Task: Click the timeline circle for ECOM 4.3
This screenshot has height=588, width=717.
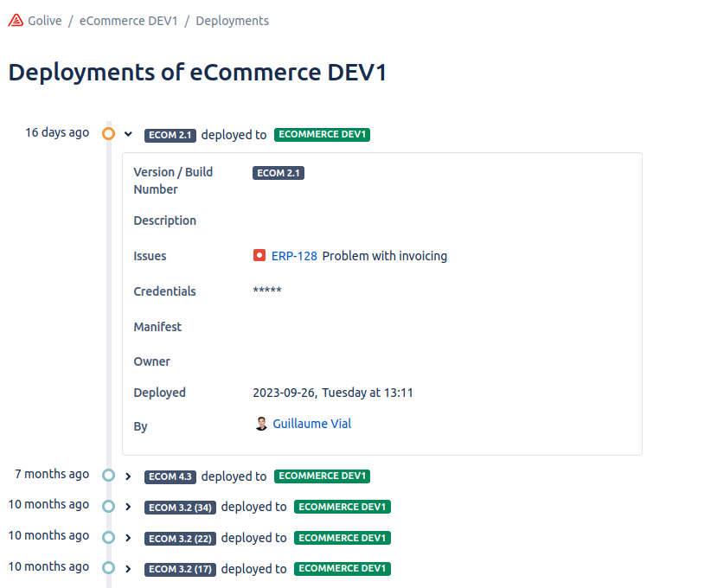Action: click(108, 476)
